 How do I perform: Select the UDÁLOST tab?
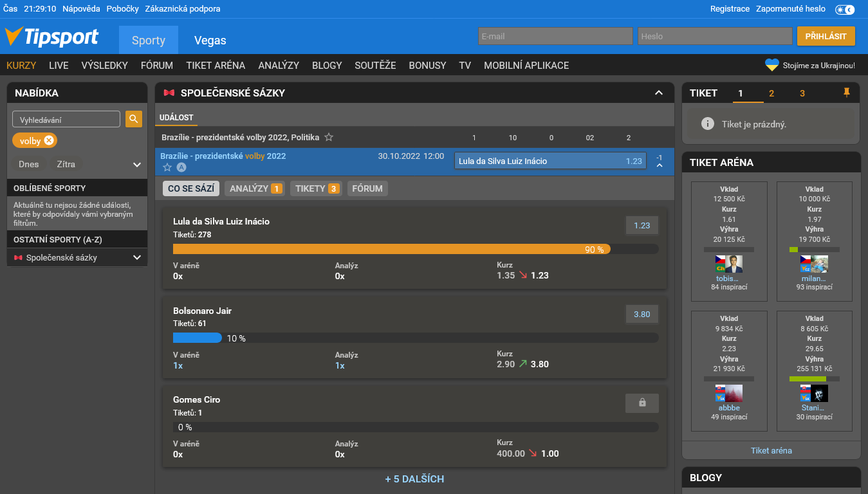pyautogui.click(x=176, y=118)
